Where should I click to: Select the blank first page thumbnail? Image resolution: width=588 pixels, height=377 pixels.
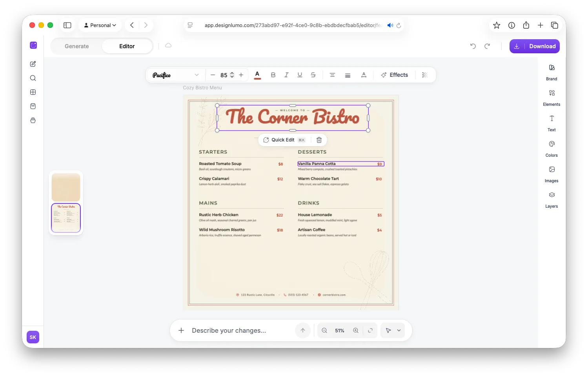tap(66, 187)
